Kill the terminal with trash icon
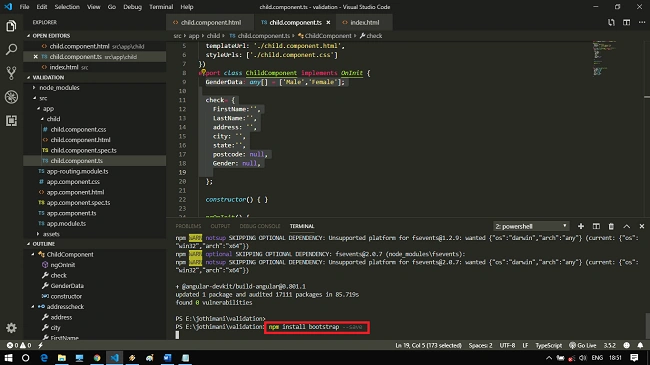Screen dimensions: 650x365 pos(611,226)
